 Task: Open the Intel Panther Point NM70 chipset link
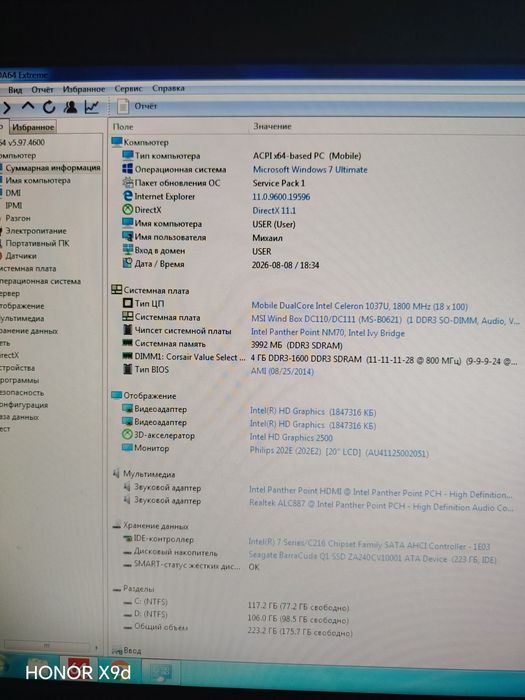328,333
